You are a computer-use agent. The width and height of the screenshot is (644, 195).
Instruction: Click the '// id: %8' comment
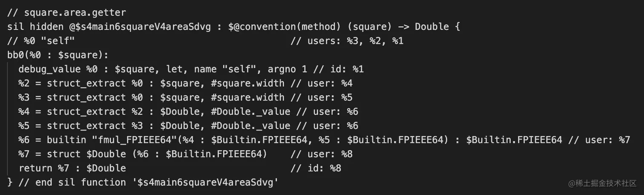click(x=316, y=168)
